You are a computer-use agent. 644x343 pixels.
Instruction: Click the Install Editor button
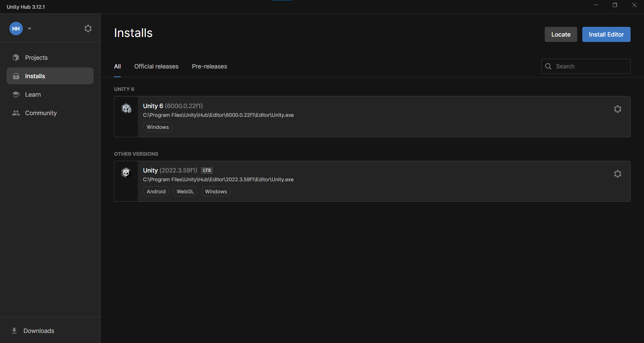(606, 34)
